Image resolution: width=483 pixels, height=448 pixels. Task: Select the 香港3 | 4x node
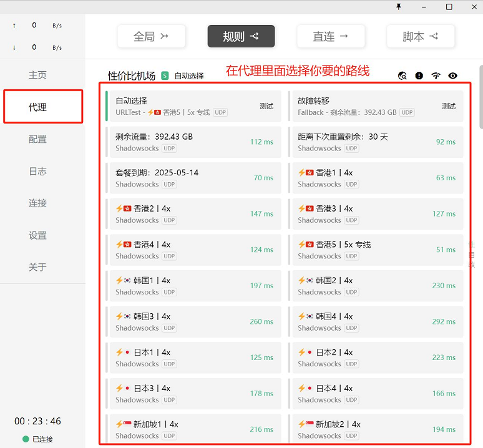pos(376,214)
